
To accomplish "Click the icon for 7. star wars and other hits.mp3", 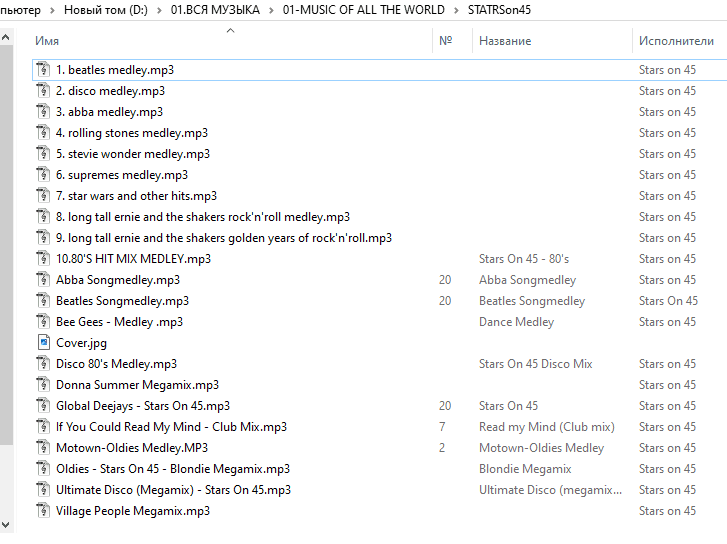I will click(42, 196).
